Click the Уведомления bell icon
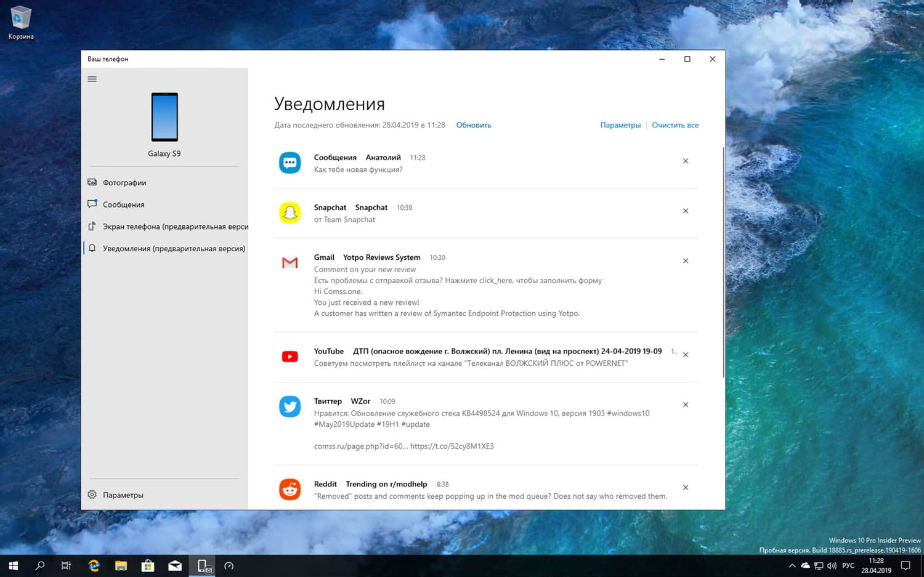The image size is (924, 577). (94, 248)
